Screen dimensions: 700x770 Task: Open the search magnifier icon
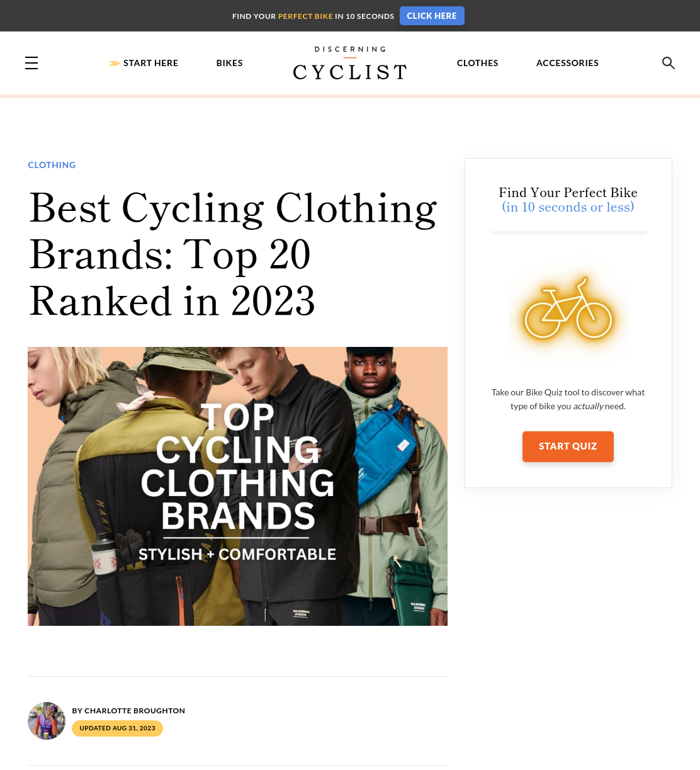669,63
